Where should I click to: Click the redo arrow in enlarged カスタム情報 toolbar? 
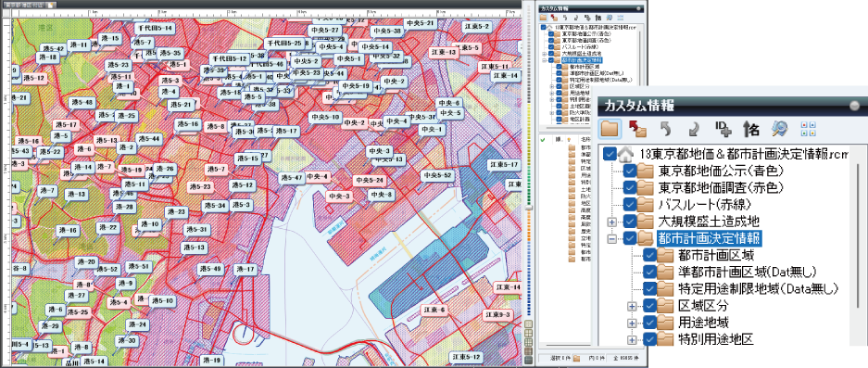click(693, 129)
